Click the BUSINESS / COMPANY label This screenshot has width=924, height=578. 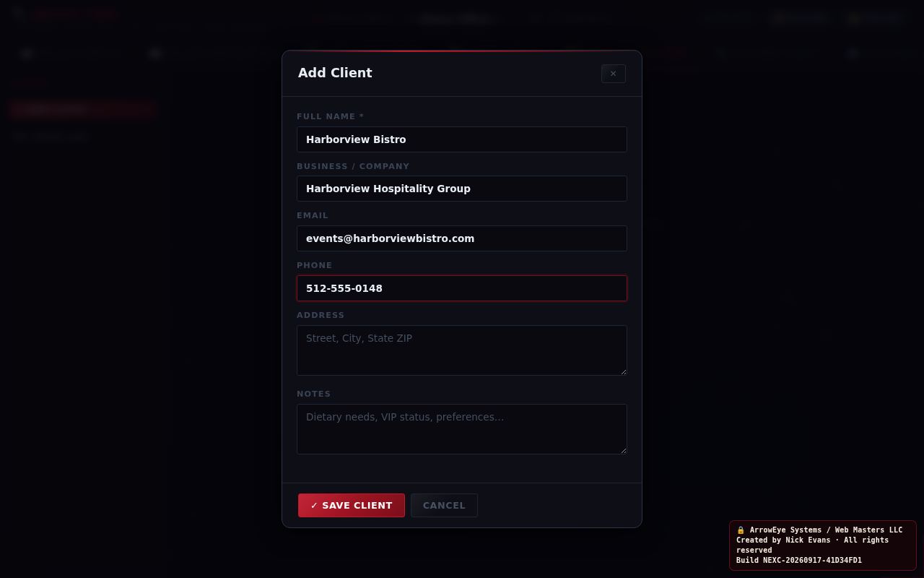click(353, 166)
